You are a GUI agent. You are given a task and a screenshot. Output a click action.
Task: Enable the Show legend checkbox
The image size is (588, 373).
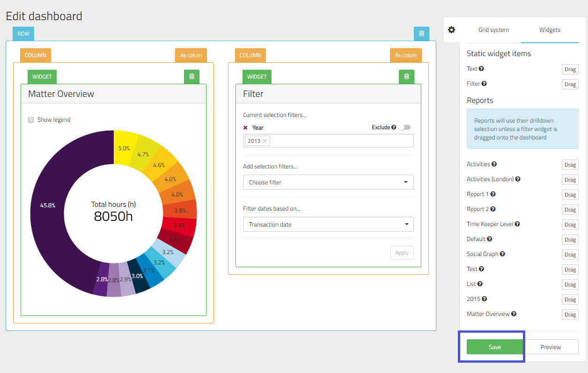tap(30, 119)
